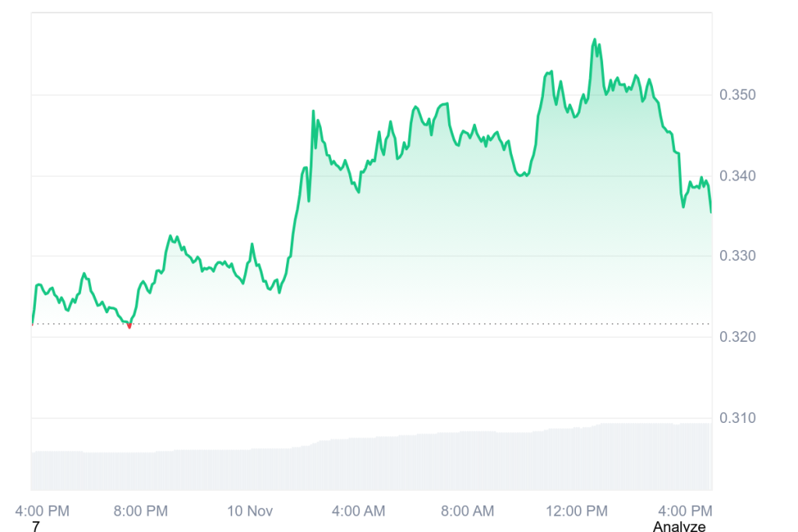Click the 0.310 price axis label
The width and height of the screenshot is (798, 532).
(736, 418)
